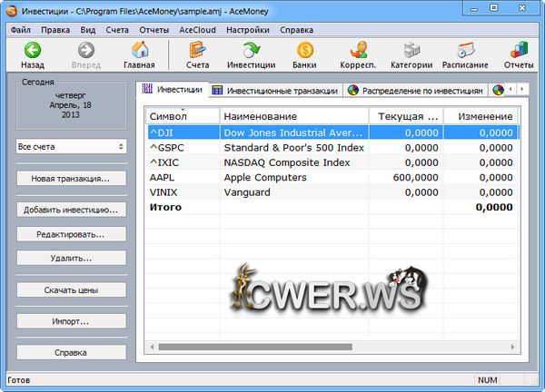Screen dimensions: 545x392
Task: Open the Reports chart icon
Action: point(519,50)
